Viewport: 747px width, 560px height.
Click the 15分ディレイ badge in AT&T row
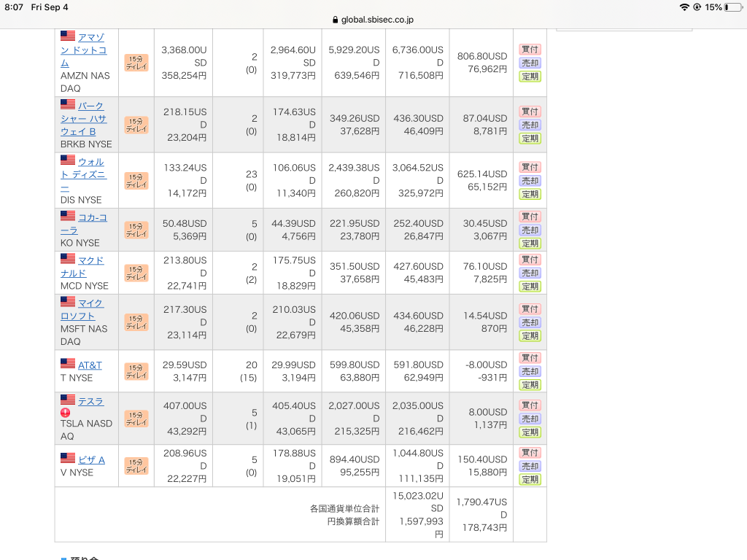point(136,371)
